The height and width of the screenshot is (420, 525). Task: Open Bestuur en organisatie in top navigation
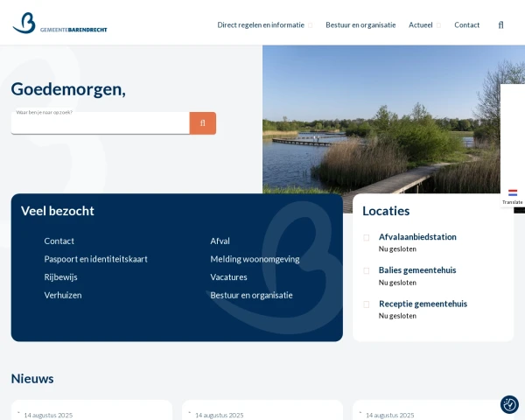360,25
